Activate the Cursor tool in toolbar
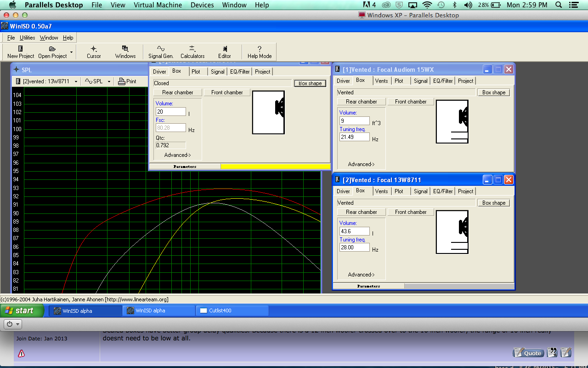The width and height of the screenshot is (588, 368). (94, 52)
